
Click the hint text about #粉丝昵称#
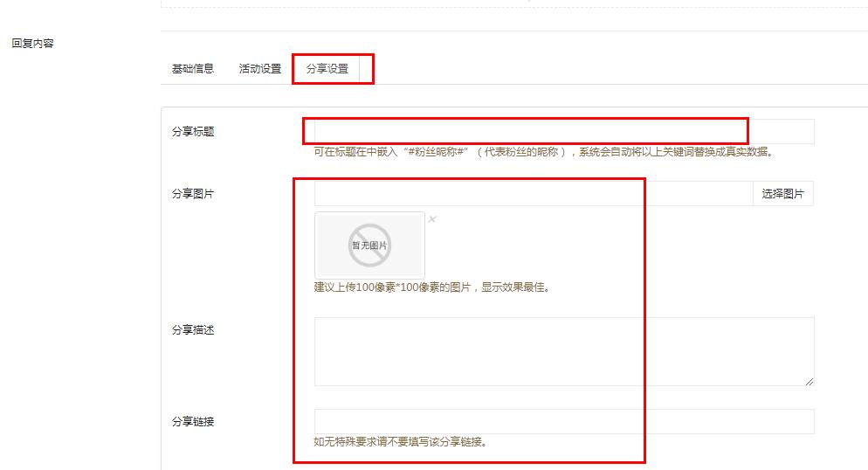click(543, 152)
